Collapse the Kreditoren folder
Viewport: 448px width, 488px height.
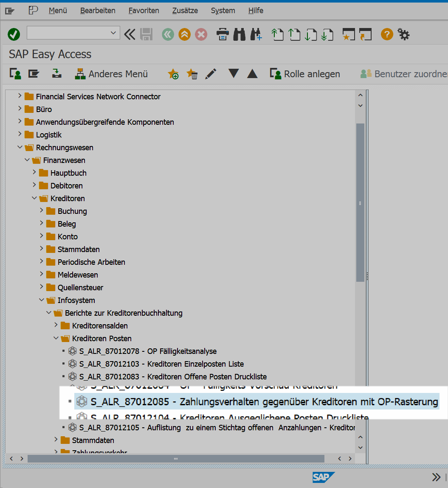34,198
